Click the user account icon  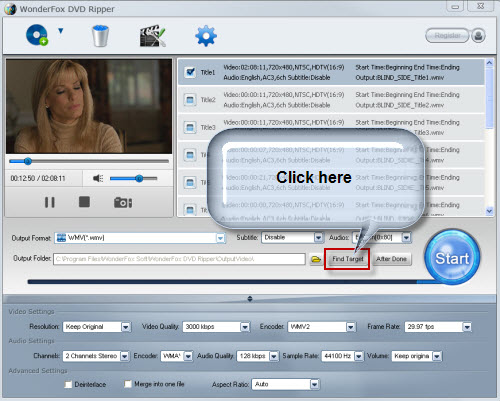pyautogui.click(x=478, y=35)
